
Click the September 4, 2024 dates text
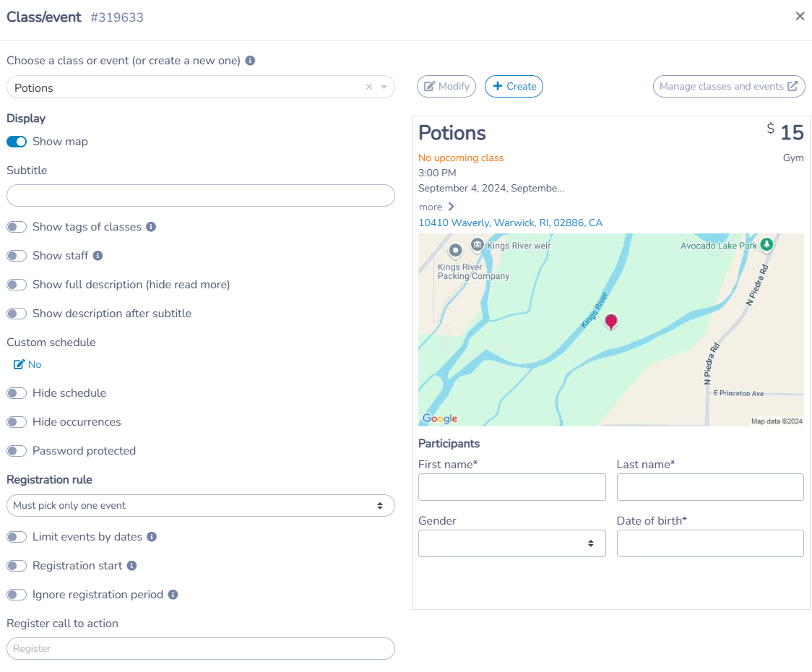point(491,188)
